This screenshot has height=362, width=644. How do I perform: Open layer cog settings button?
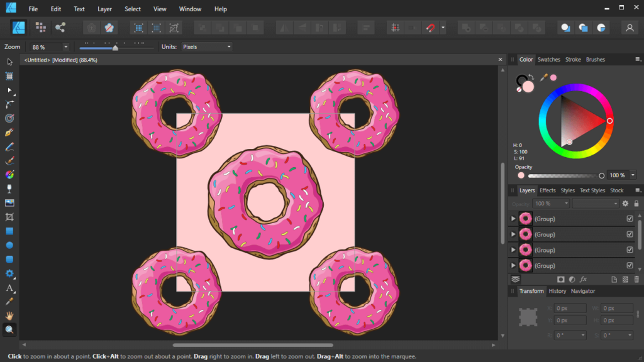click(x=625, y=204)
